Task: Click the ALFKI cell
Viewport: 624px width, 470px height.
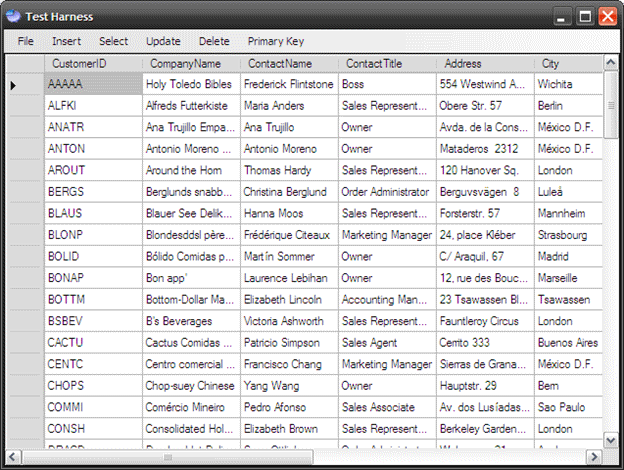Action: (x=93, y=105)
